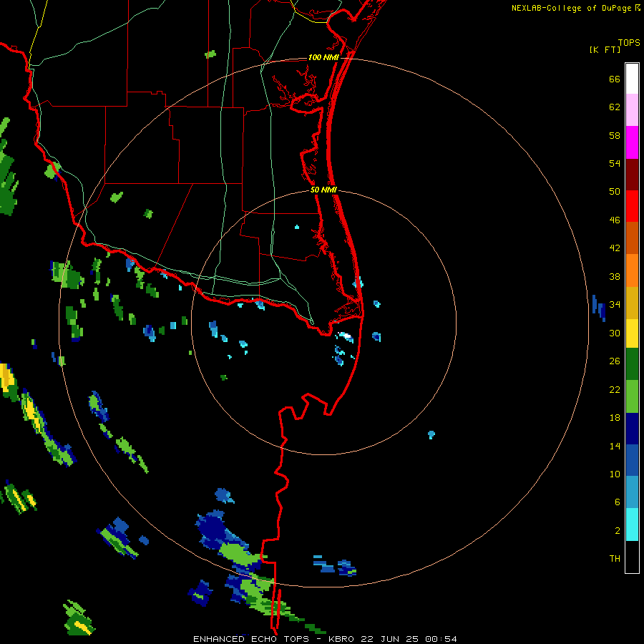
Task: Click the navy blue legend swatch
Action: (x=632, y=429)
